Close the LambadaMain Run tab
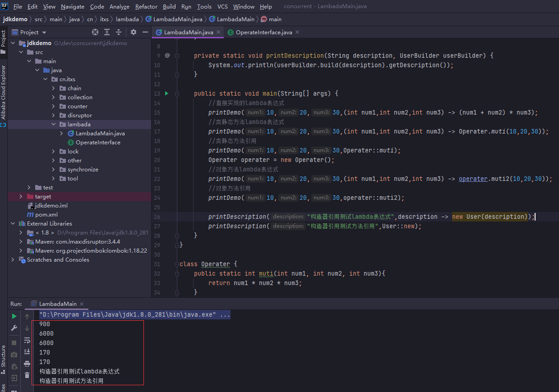559x392 pixels. pos(82,304)
